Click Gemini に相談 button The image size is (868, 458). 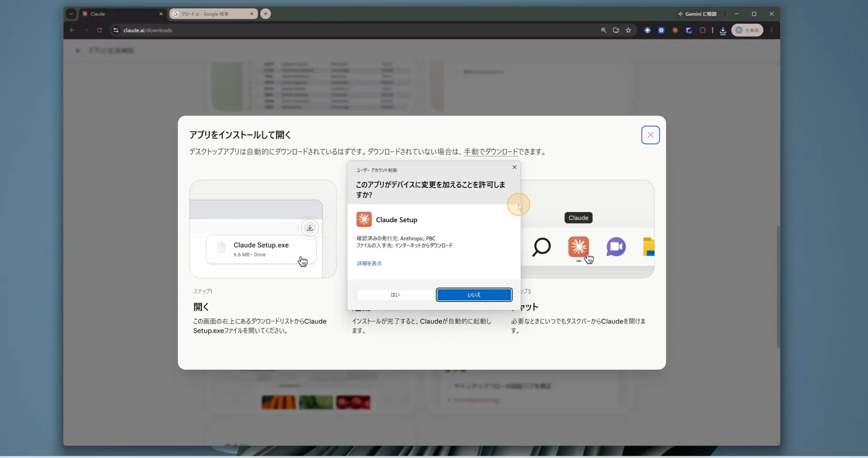pyautogui.click(x=697, y=14)
